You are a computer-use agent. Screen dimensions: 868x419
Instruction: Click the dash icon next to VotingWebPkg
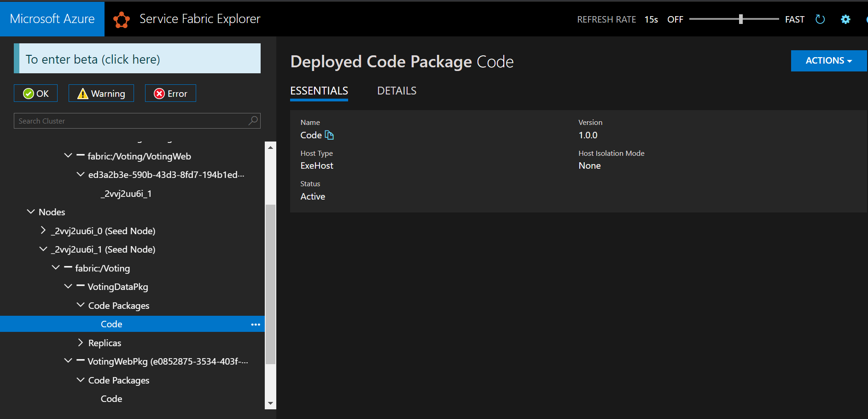(80, 360)
